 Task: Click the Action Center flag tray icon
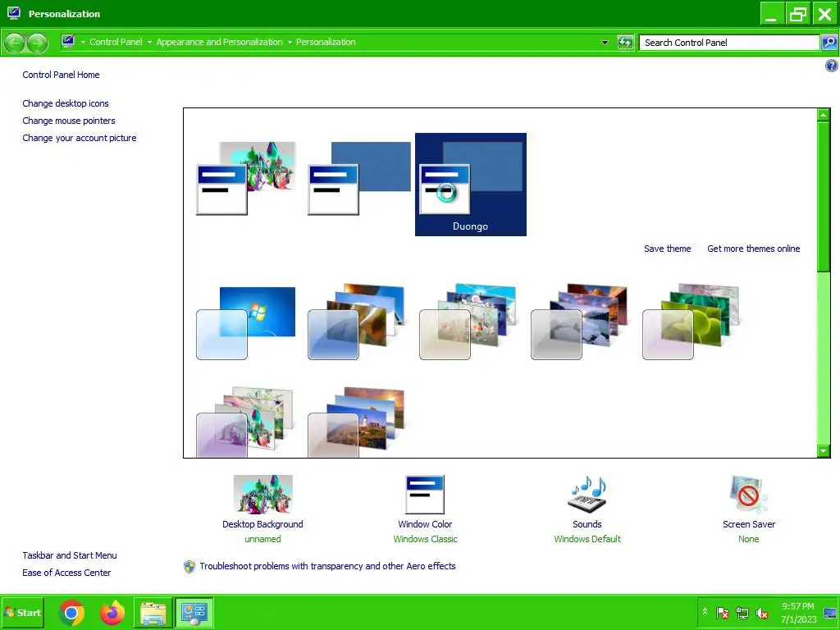point(722,612)
